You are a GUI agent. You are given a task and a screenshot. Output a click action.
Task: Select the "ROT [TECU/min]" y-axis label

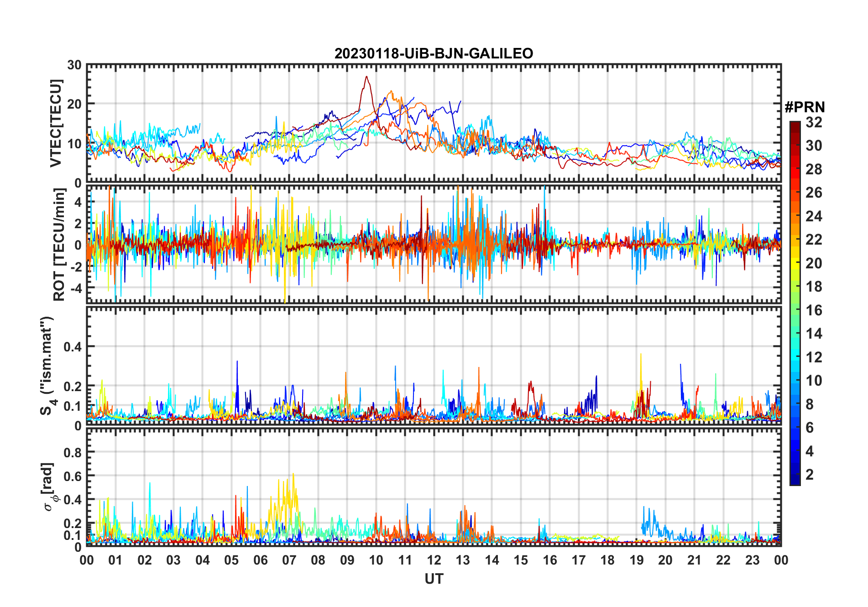(59, 244)
